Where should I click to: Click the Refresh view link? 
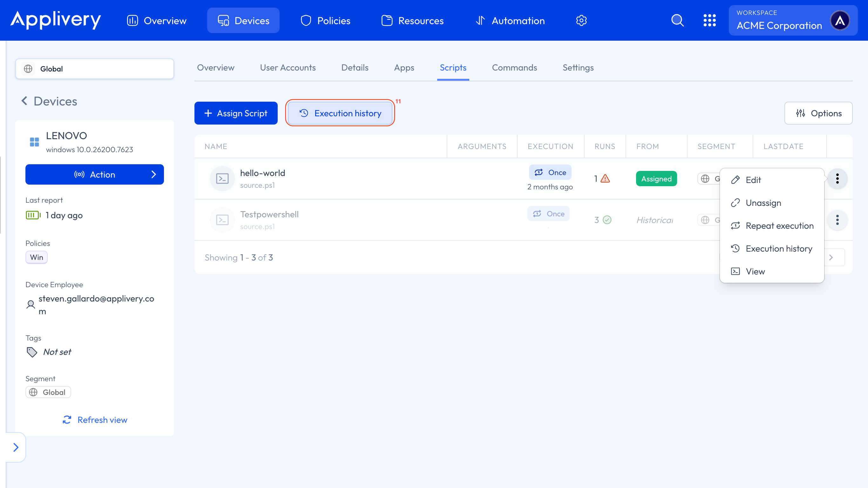click(95, 420)
